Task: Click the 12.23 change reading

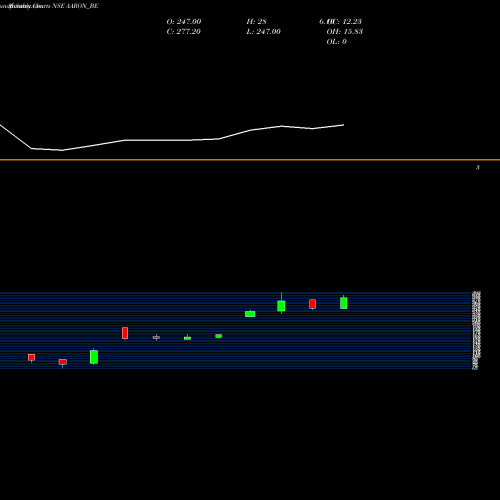Action: [352, 21]
